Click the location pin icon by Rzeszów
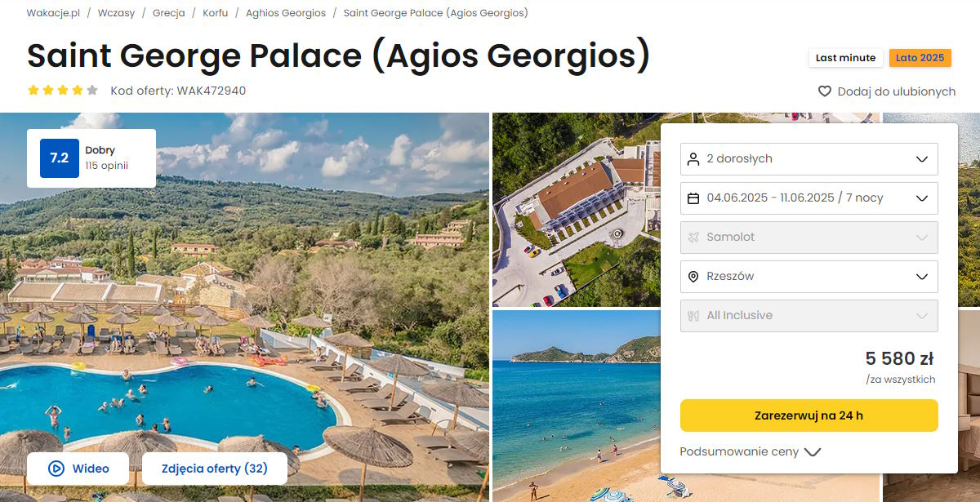The image size is (980, 502). pos(693,277)
